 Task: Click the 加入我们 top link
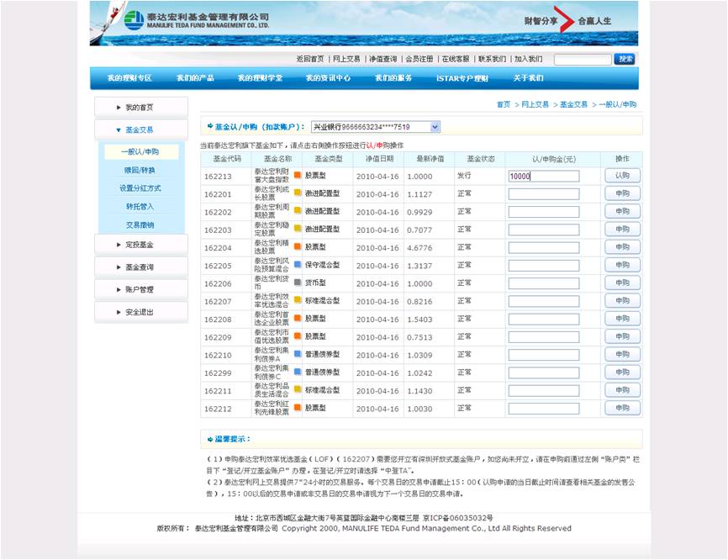coord(529,59)
